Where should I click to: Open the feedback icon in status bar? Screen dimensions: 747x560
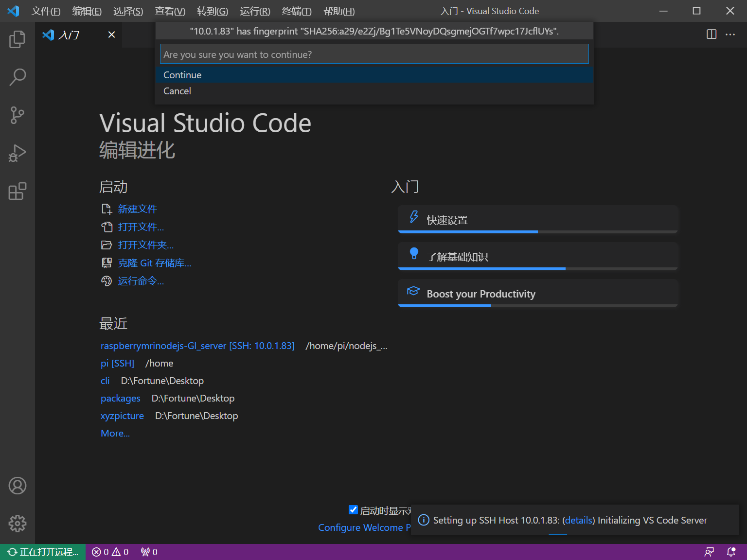point(709,552)
